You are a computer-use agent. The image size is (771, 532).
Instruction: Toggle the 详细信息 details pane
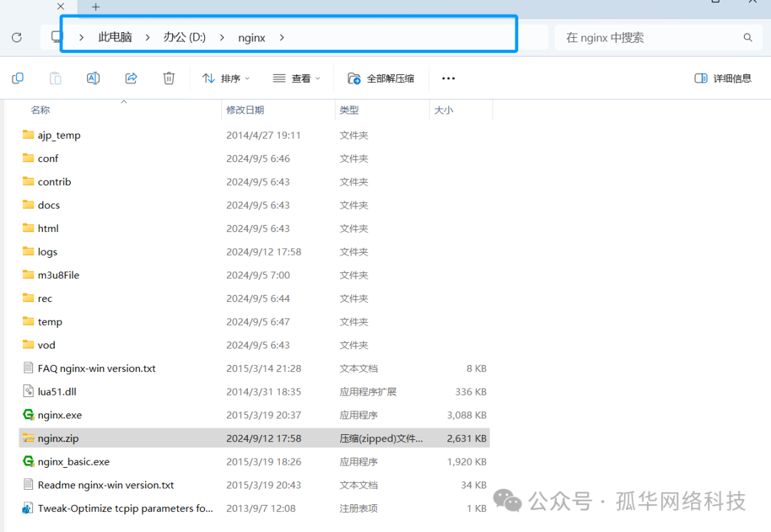722,78
